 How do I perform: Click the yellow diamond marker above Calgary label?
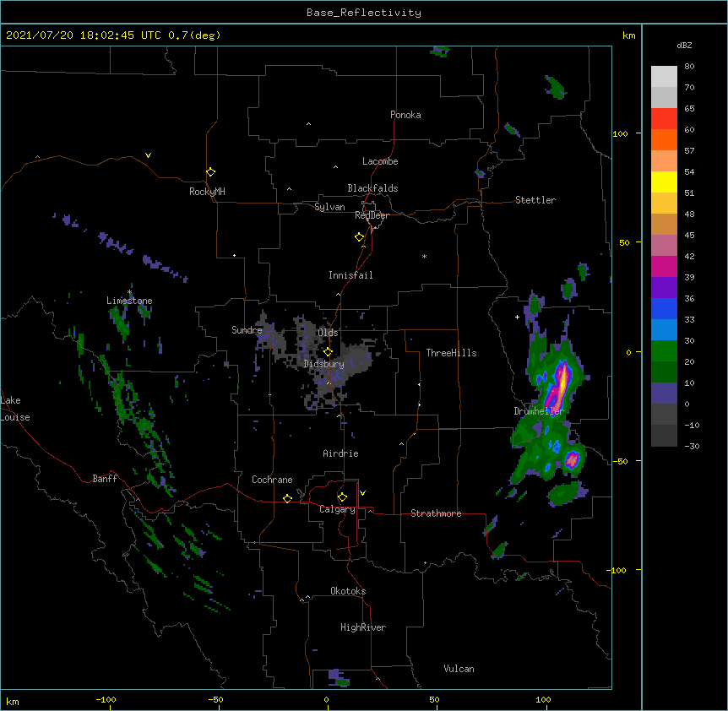tap(342, 497)
